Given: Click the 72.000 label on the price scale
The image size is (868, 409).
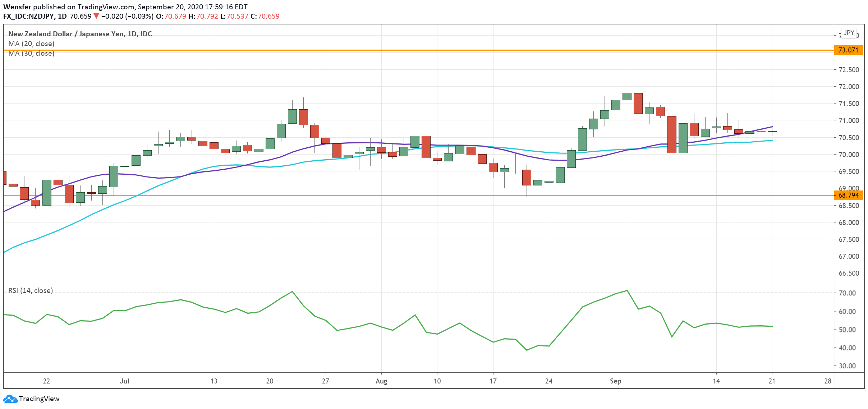Looking at the screenshot, I should click(x=848, y=87).
